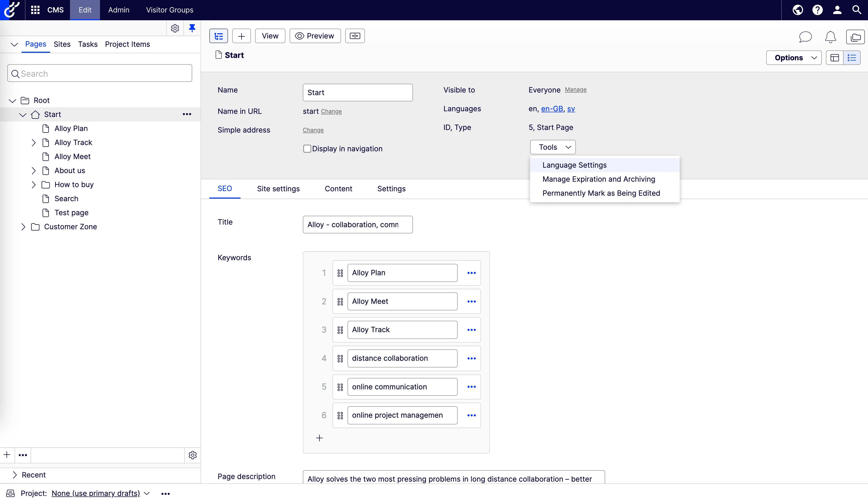Collapse the navigation pane tabs chevron
868x498 pixels.
[x=14, y=44]
